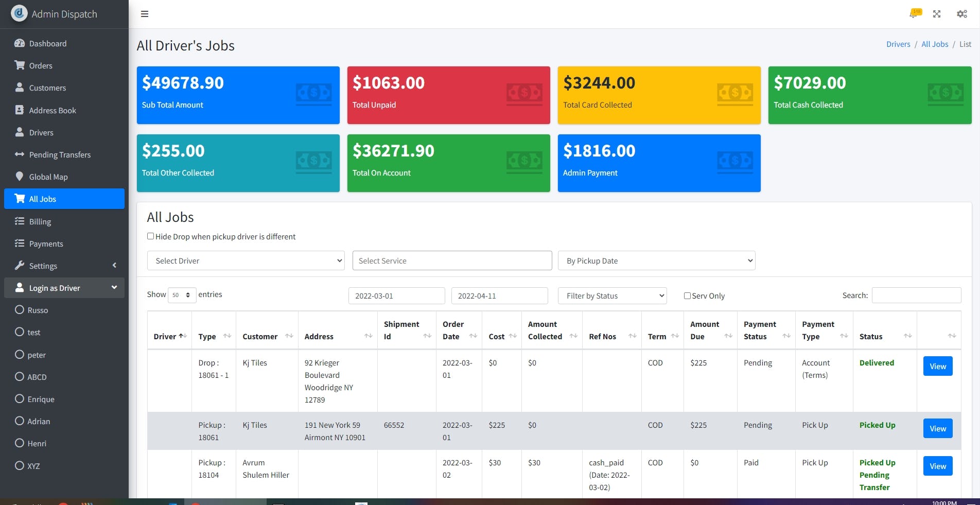This screenshot has height=505, width=980.
Task: View the Kj Tiles pickup job 18061
Action: tap(937, 428)
